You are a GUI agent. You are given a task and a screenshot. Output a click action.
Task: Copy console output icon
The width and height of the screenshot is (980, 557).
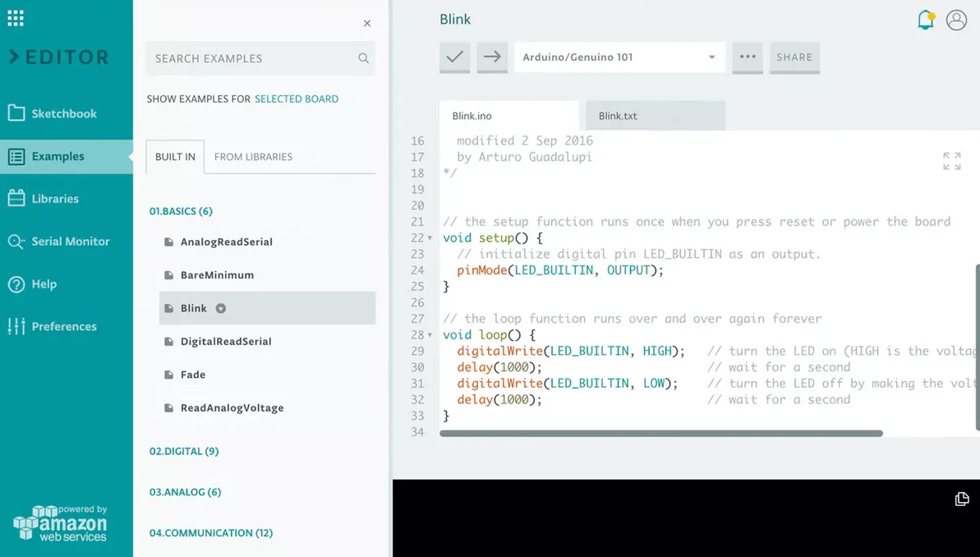pyautogui.click(x=962, y=499)
